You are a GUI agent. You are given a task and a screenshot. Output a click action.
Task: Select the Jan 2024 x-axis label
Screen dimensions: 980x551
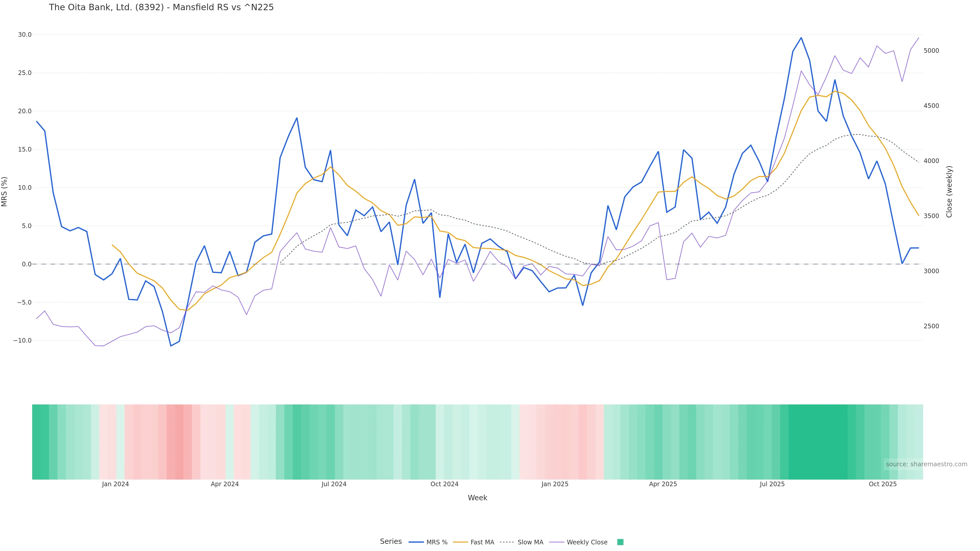point(115,484)
